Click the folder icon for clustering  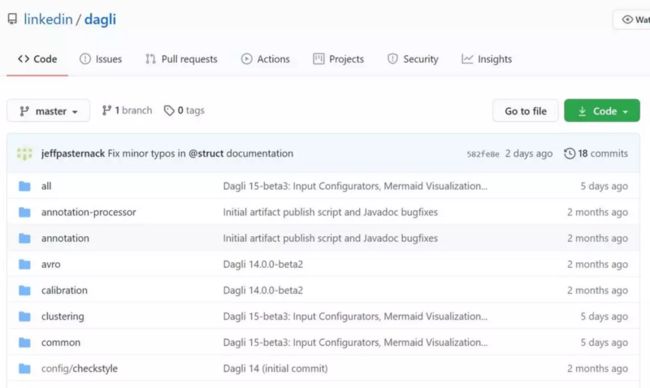point(25,316)
